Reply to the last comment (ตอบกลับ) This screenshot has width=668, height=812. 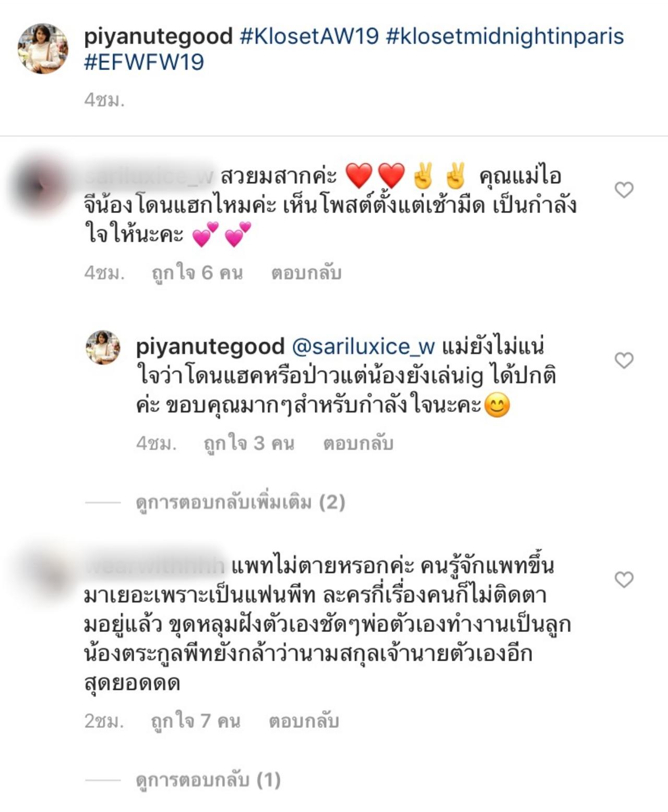pos(304,721)
